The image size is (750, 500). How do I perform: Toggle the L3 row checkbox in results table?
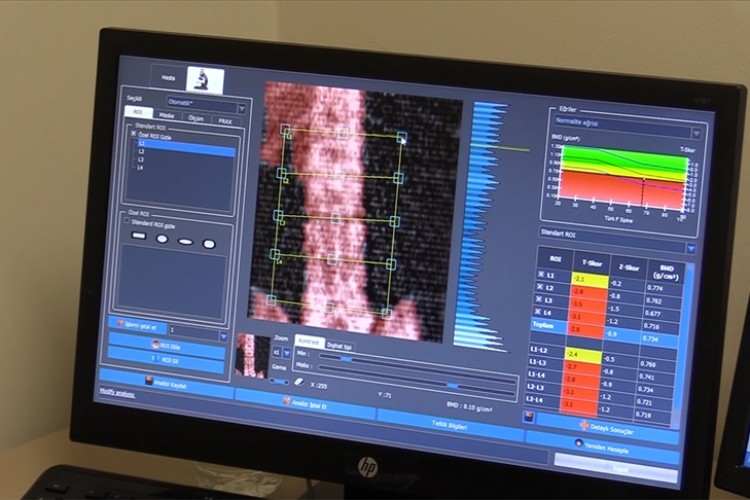coord(539,299)
